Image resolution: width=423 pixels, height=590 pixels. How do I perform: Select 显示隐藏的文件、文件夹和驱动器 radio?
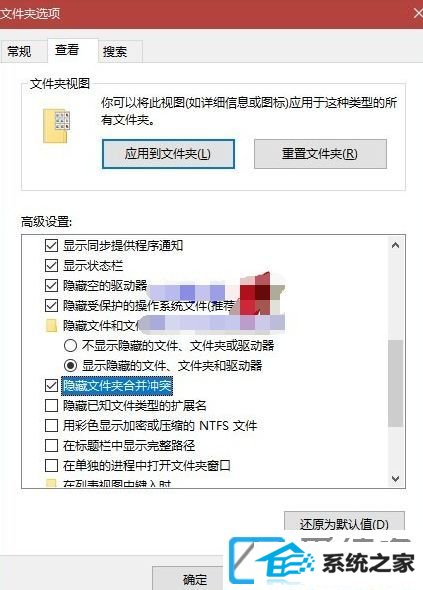70,365
